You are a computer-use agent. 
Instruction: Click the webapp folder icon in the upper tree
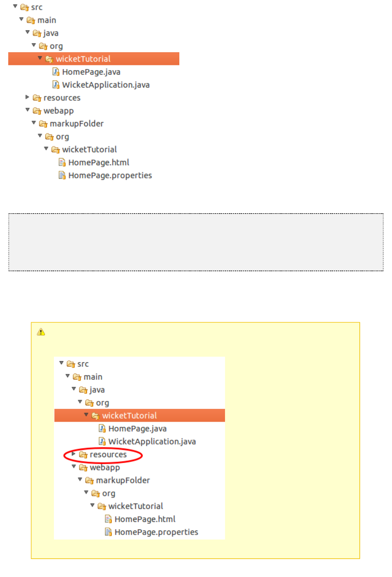[x=37, y=111]
